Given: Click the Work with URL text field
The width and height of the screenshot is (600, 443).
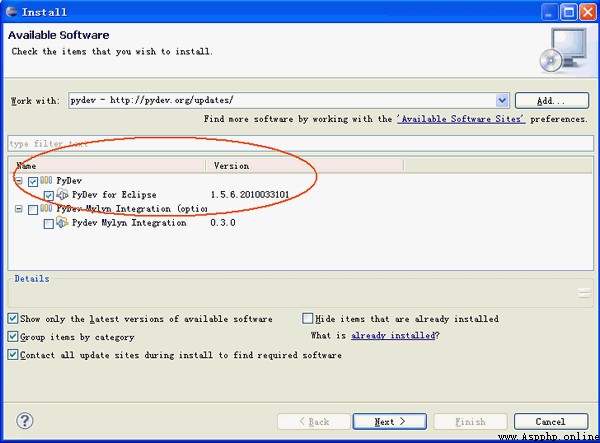Looking at the screenshot, I should (282, 101).
